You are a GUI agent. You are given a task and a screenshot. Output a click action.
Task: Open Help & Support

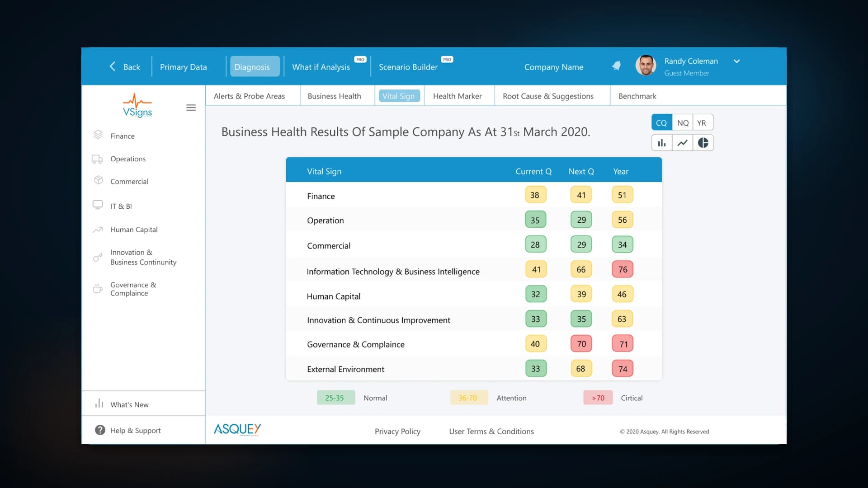click(x=136, y=431)
